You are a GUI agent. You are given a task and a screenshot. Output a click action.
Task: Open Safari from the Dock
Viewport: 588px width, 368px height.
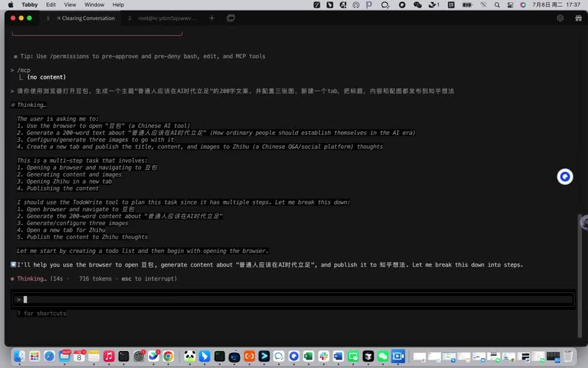(50, 356)
